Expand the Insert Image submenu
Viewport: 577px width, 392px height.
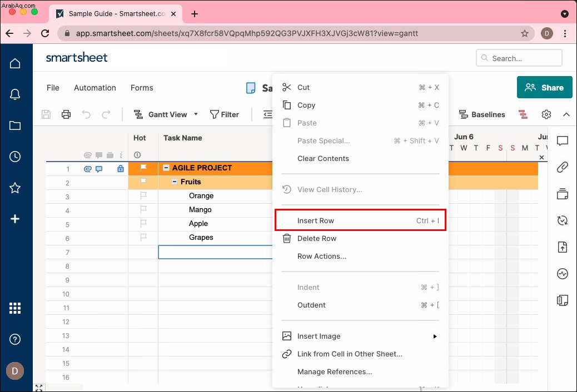point(435,336)
